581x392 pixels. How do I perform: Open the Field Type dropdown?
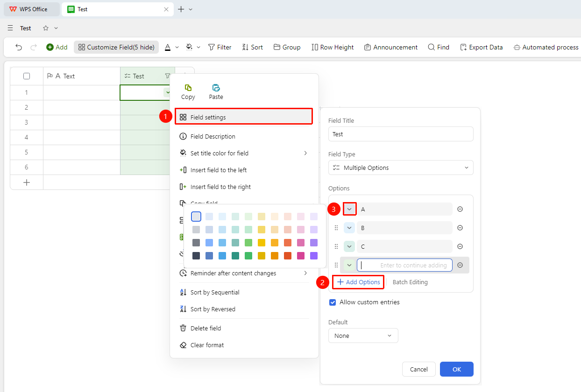click(401, 168)
